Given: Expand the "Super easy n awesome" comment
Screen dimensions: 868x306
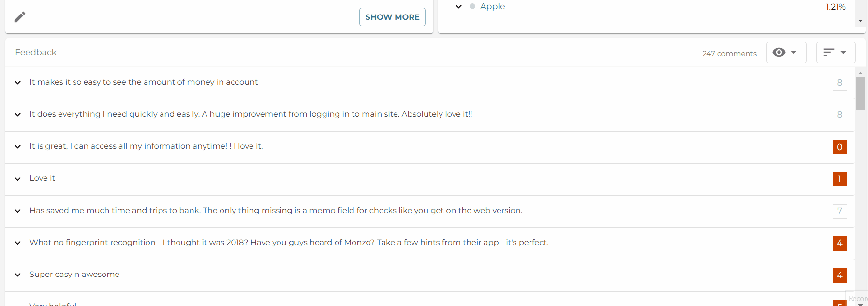Looking at the screenshot, I should click(18, 275).
